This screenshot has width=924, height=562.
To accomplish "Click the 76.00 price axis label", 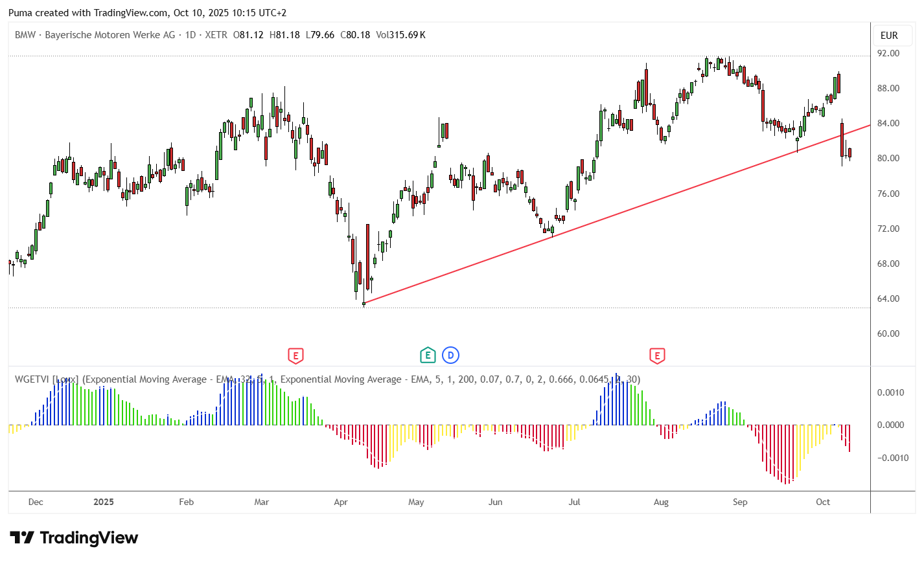I will pyautogui.click(x=888, y=194).
